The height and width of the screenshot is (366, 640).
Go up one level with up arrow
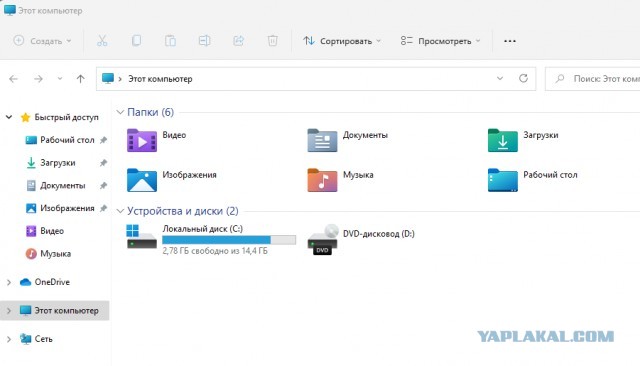(81, 79)
